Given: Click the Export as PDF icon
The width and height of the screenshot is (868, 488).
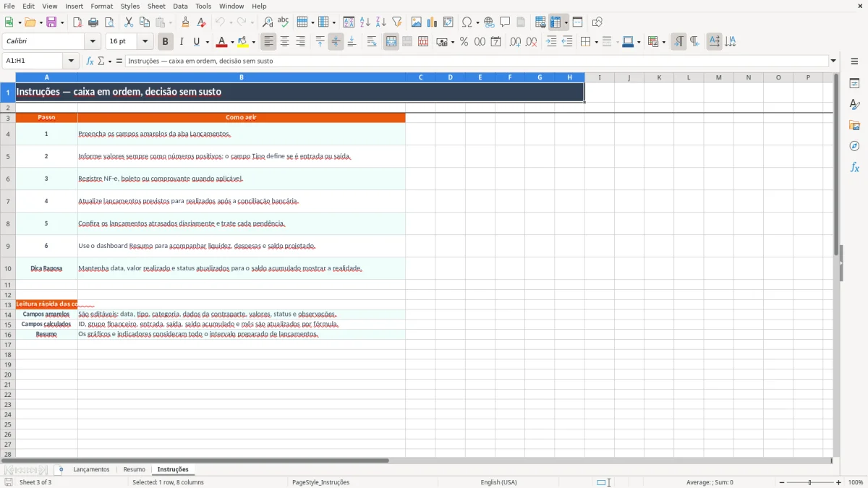Looking at the screenshot, I should tap(77, 22).
